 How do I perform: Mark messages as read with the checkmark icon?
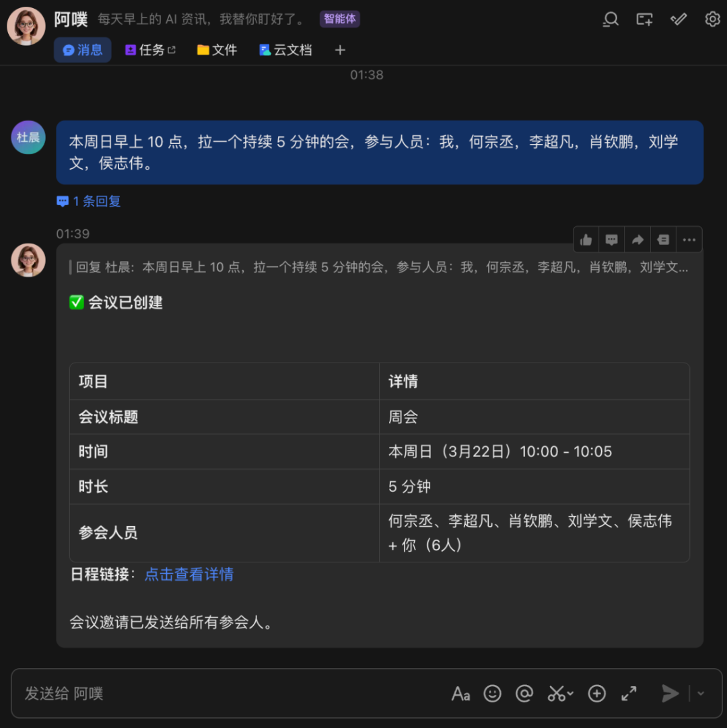click(x=679, y=20)
